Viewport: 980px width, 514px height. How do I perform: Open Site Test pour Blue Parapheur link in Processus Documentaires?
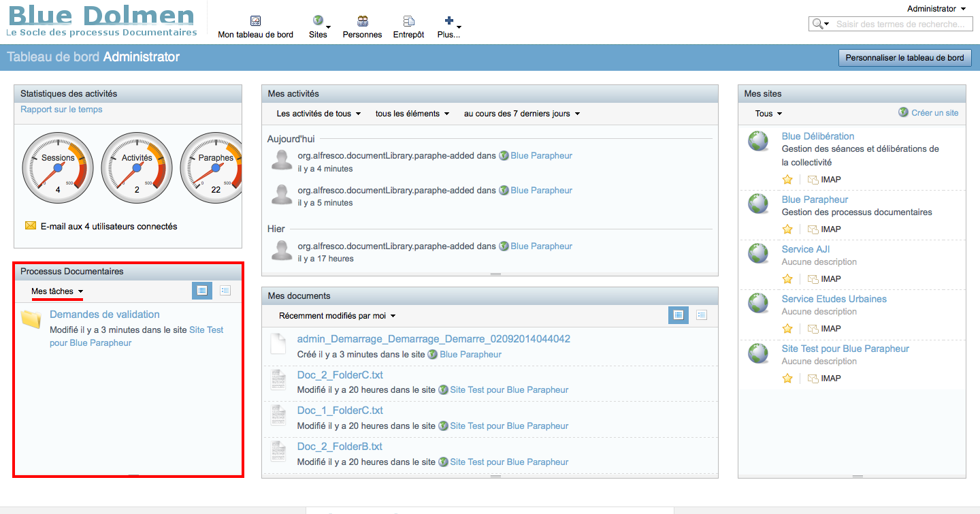click(137, 336)
